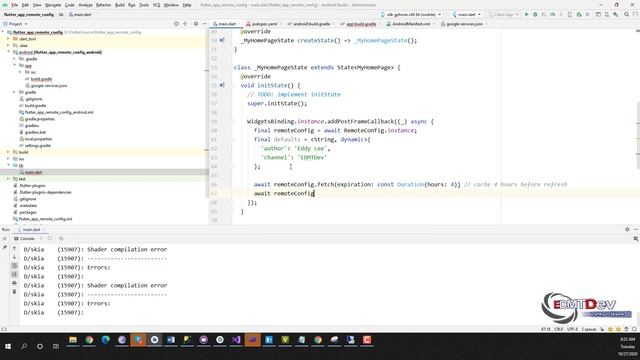640x360 pixels.
Task: Open Task View on the taskbar
Action: click(x=56, y=346)
